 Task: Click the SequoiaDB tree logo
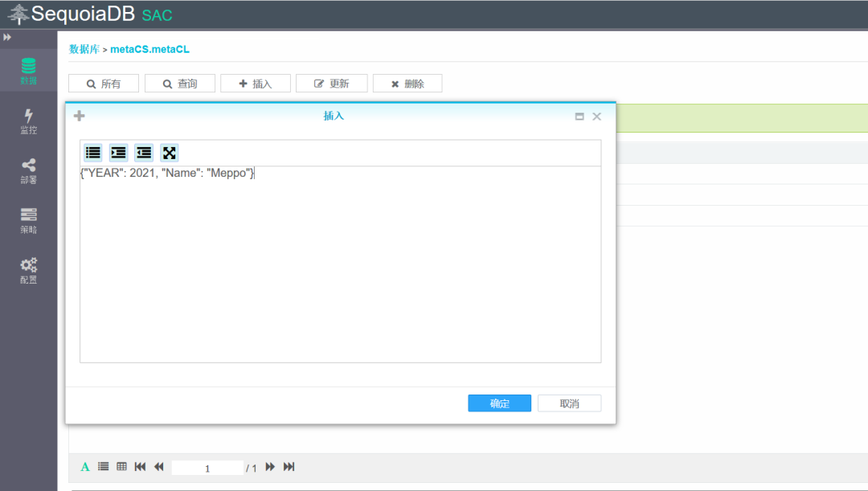pos(18,14)
